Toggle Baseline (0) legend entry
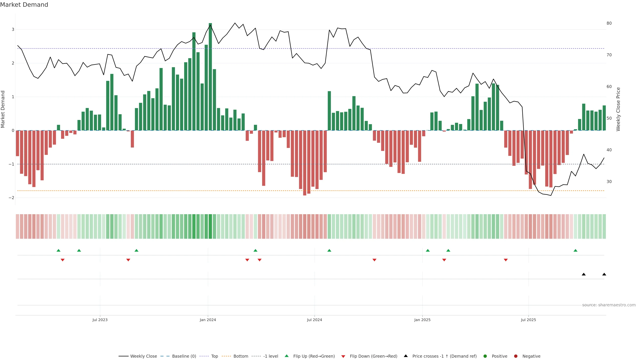This screenshot has width=644, height=362. (x=184, y=356)
